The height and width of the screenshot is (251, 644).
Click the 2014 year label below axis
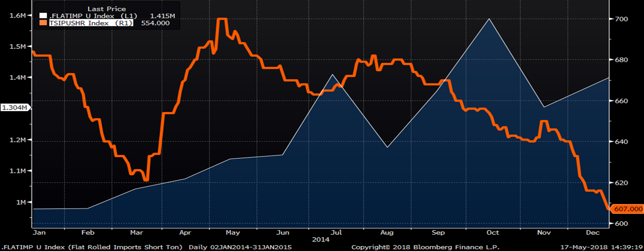click(321, 239)
